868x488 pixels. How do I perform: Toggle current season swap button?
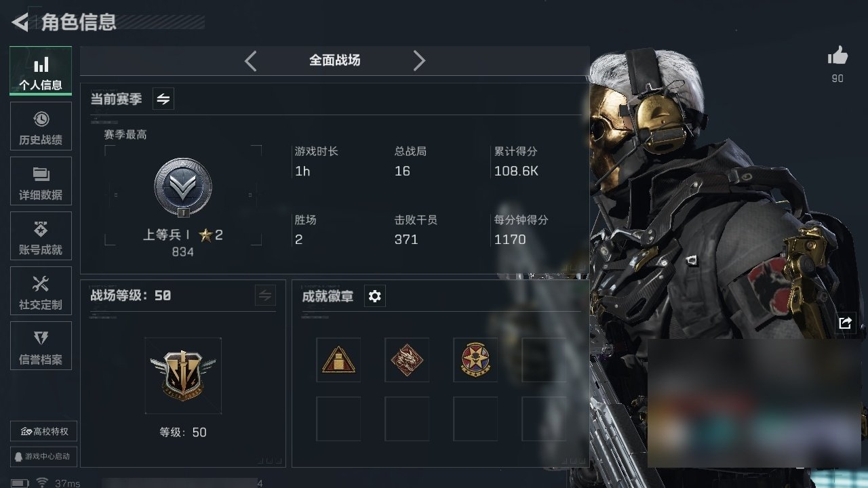pos(163,99)
